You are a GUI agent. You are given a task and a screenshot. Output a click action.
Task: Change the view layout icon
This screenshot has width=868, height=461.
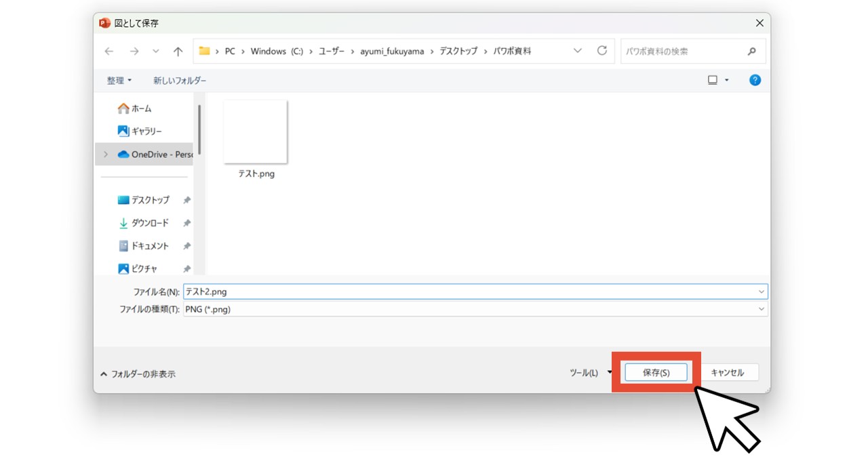click(713, 80)
